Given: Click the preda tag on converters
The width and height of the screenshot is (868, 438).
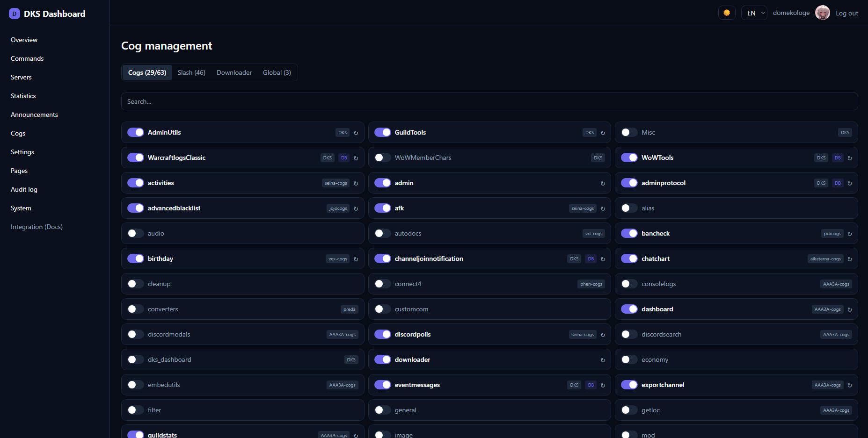Looking at the screenshot, I should click(350, 309).
